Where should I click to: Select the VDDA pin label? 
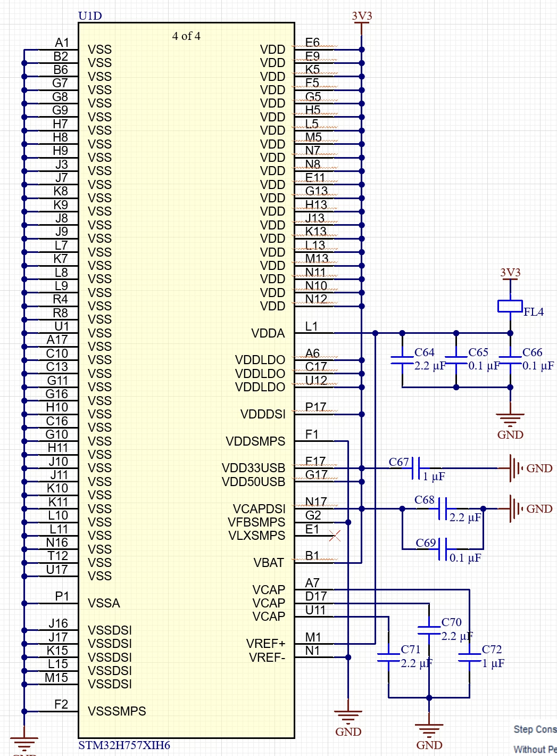coord(268,333)
